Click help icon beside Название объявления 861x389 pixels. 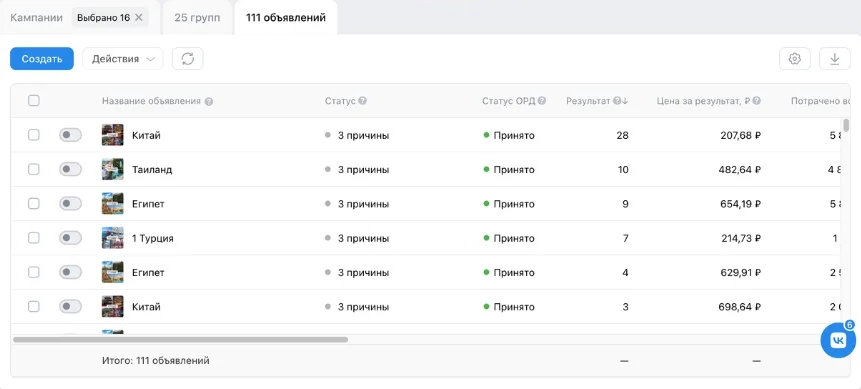coord(208,101)
